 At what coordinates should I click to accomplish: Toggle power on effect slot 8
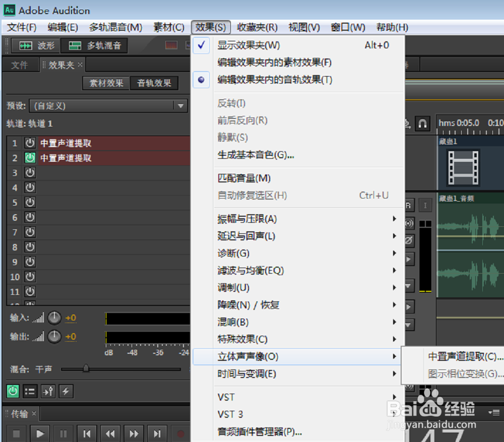[30, 246]
